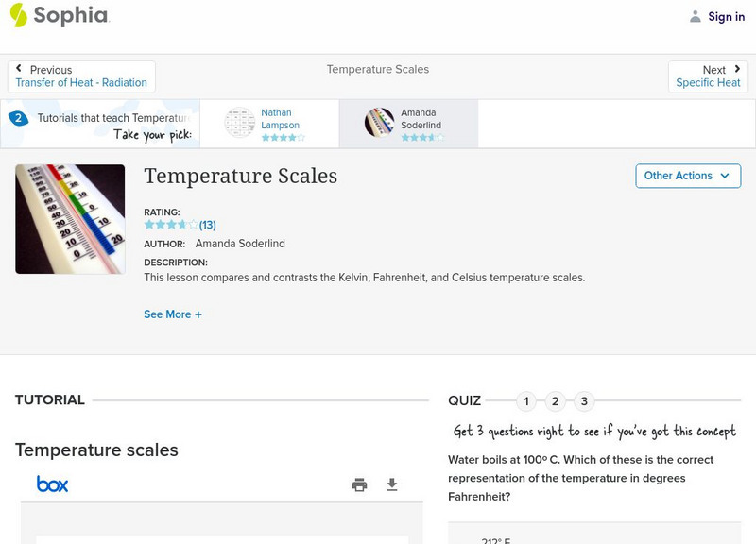Click the Box logo in viewer
This screenshot has height=544, width=756.
52,484
